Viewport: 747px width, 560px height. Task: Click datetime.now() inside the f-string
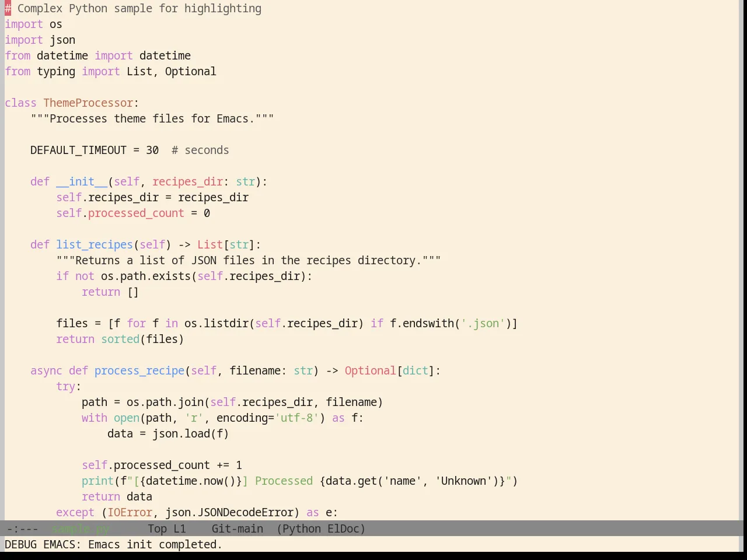tap(191, 481)
